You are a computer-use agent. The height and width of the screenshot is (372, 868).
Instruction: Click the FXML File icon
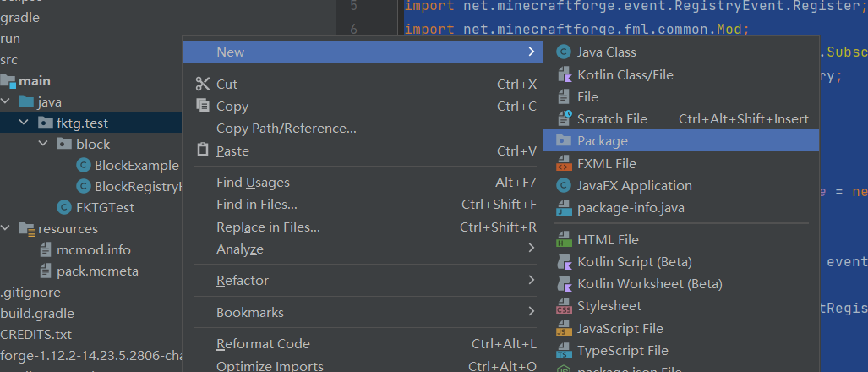[x=564, y=164]
